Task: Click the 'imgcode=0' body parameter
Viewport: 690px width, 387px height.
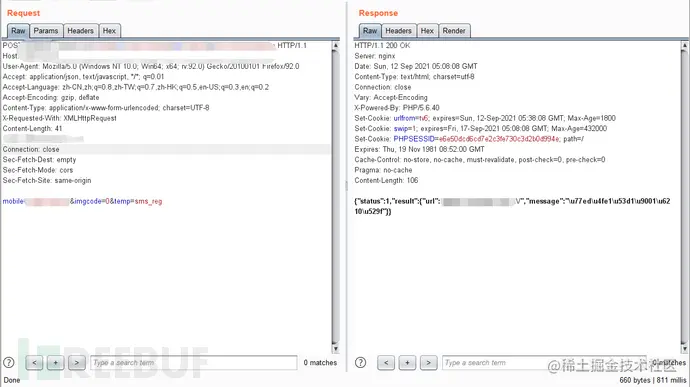Action: point(92,201)
